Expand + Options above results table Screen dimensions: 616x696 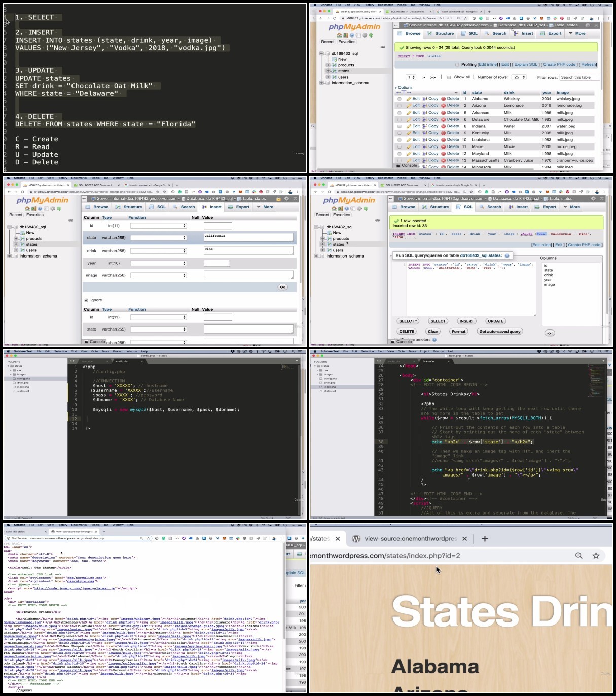404,87
